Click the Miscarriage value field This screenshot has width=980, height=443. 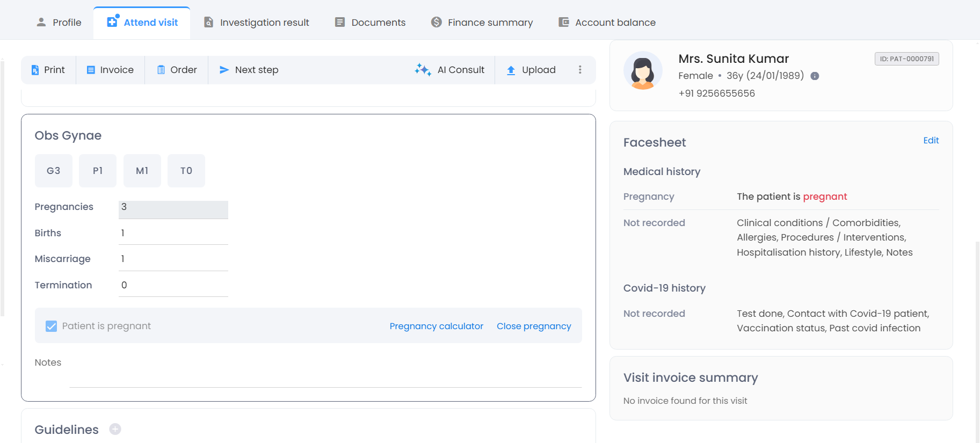click(x=173, y=259)
